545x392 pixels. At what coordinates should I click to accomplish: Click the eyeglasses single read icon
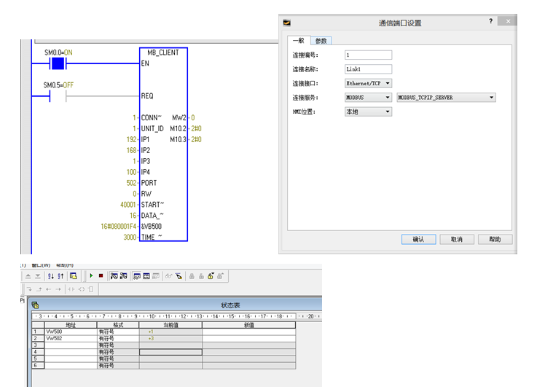tap(168, 276)
